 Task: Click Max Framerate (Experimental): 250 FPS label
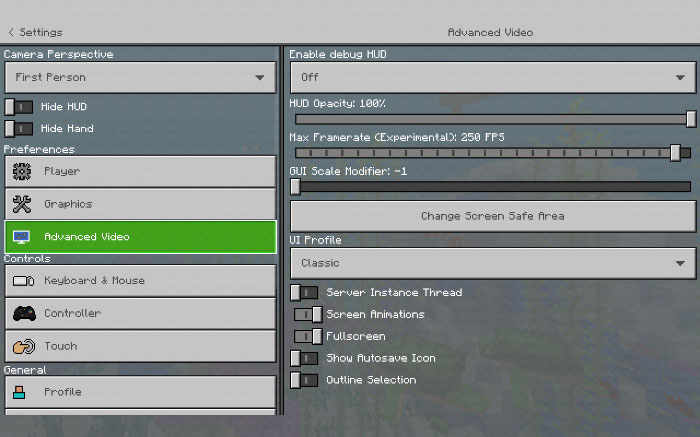[x=397, y=137]
